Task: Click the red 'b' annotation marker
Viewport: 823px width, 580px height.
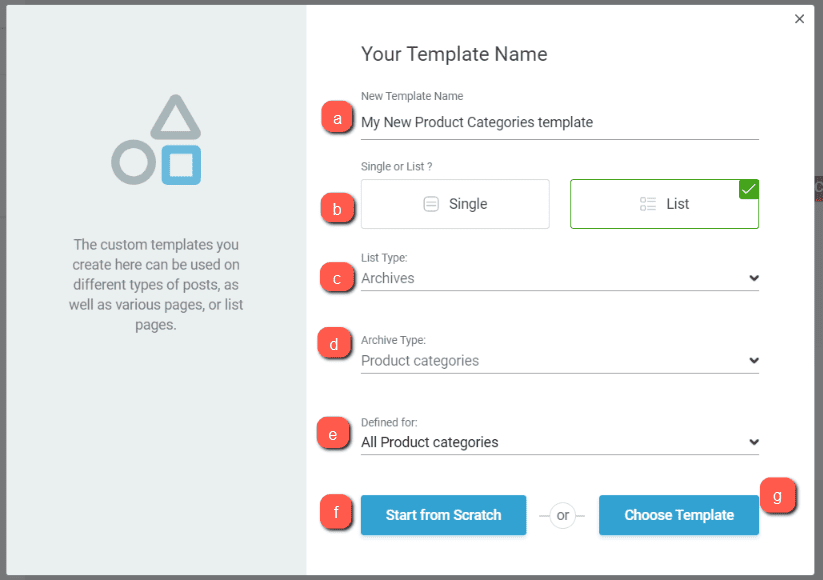Action: pos(336,208)
